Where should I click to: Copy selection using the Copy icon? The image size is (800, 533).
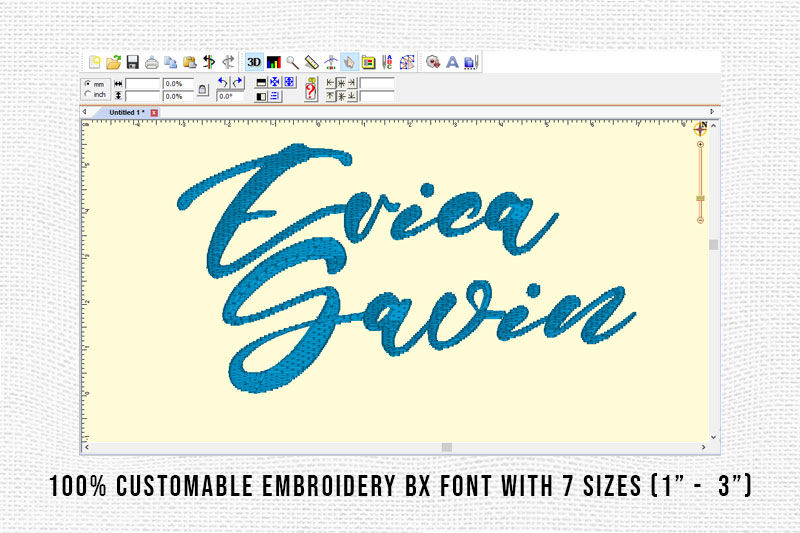click(x=170, y=62)
